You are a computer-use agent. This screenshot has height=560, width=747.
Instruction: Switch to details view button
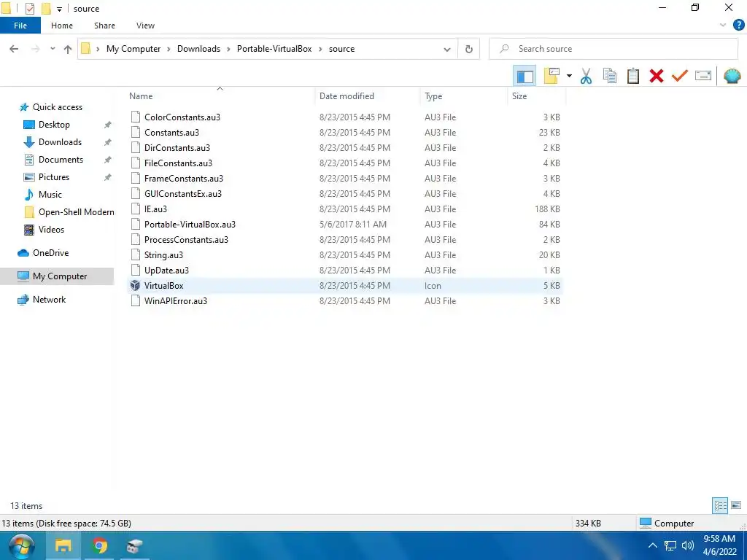tap(720, 505)
